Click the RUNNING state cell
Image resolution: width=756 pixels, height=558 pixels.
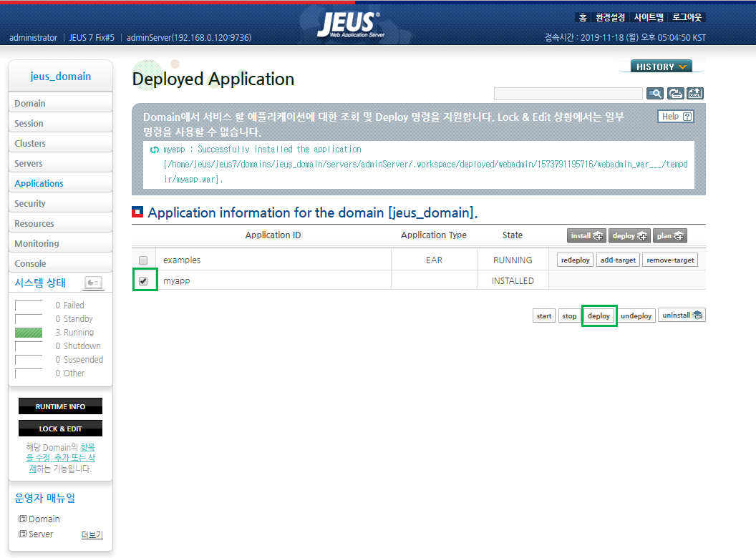pos(513,260)
